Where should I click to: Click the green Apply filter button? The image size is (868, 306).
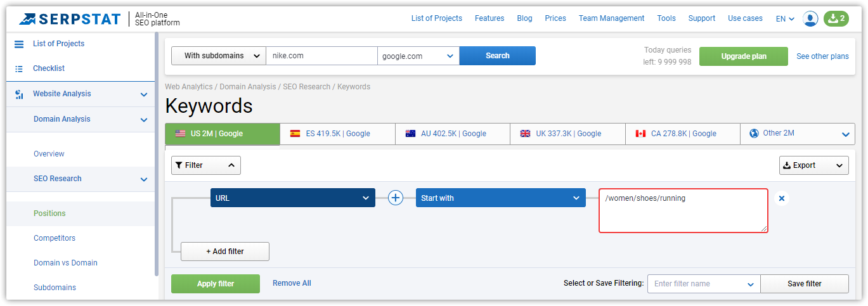(216, 284)
